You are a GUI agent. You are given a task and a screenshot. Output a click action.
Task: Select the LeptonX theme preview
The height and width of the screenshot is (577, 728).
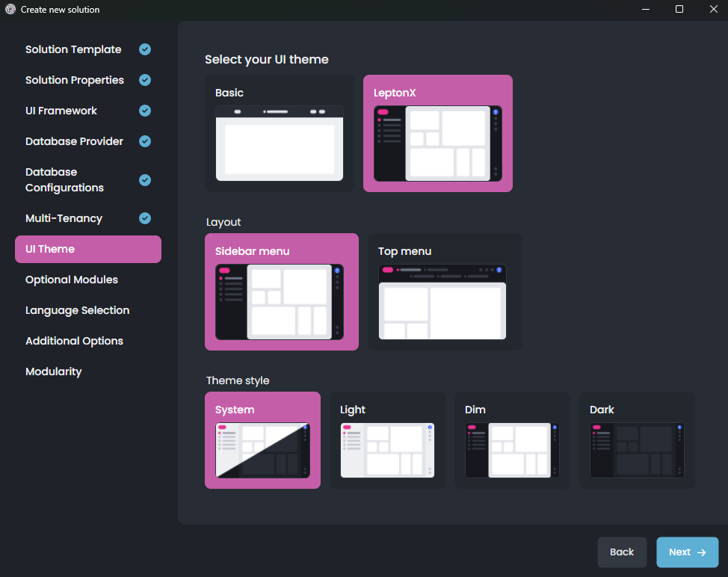pyautogui.click(x=437, y=133)
